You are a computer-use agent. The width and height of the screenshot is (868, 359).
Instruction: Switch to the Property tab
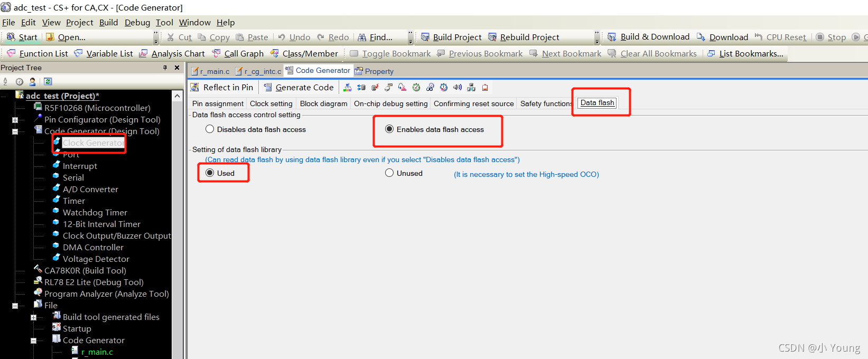(374, 71)
